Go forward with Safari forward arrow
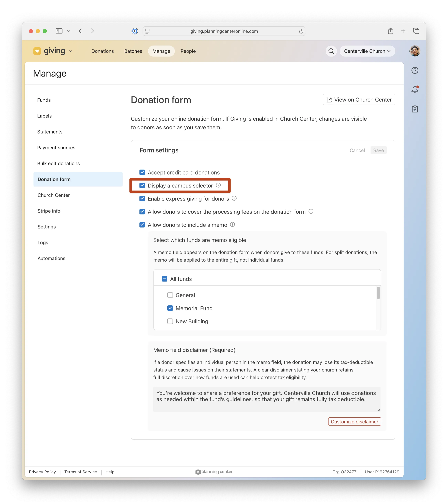This screenshot has width=448, height=502. 92,31
